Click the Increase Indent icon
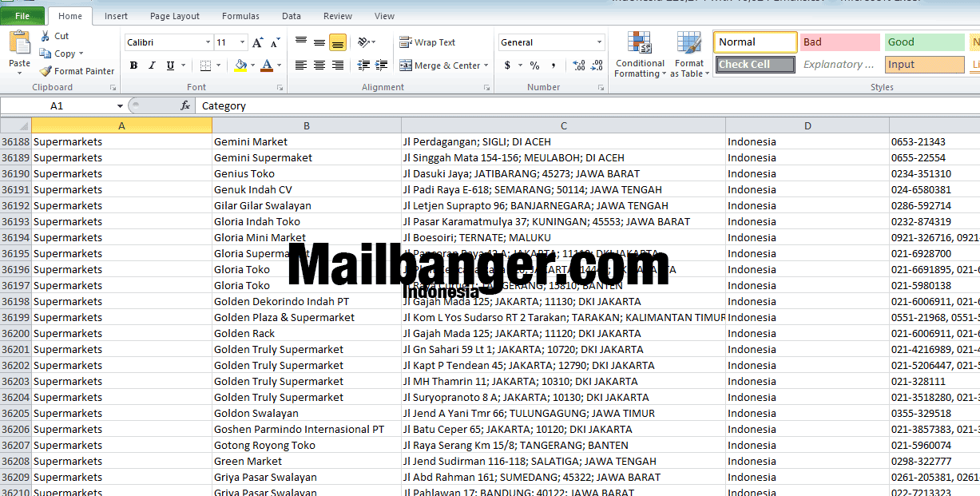 tap(382, 65)
